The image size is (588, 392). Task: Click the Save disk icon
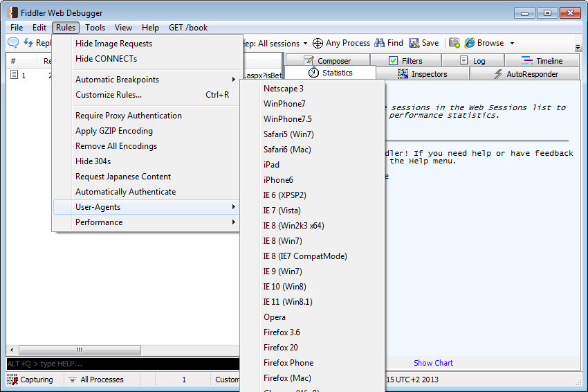(x=414, y=43)
